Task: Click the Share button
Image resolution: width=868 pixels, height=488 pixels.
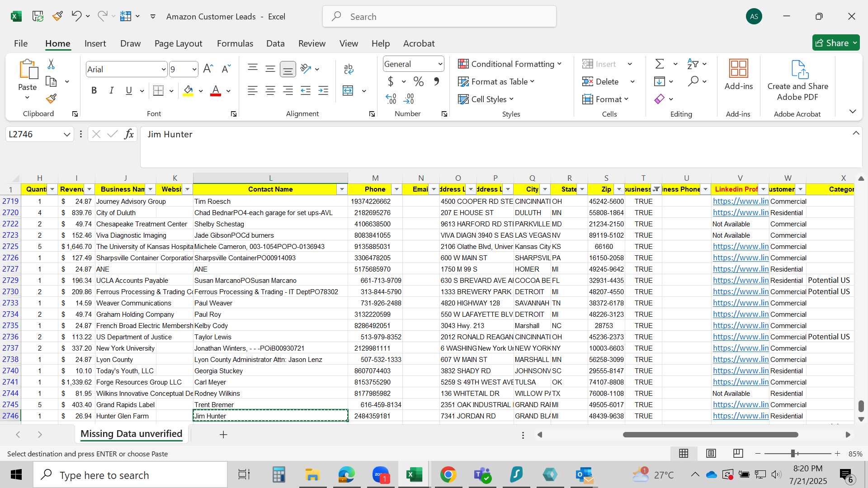Action: click(x=836, y=43)
